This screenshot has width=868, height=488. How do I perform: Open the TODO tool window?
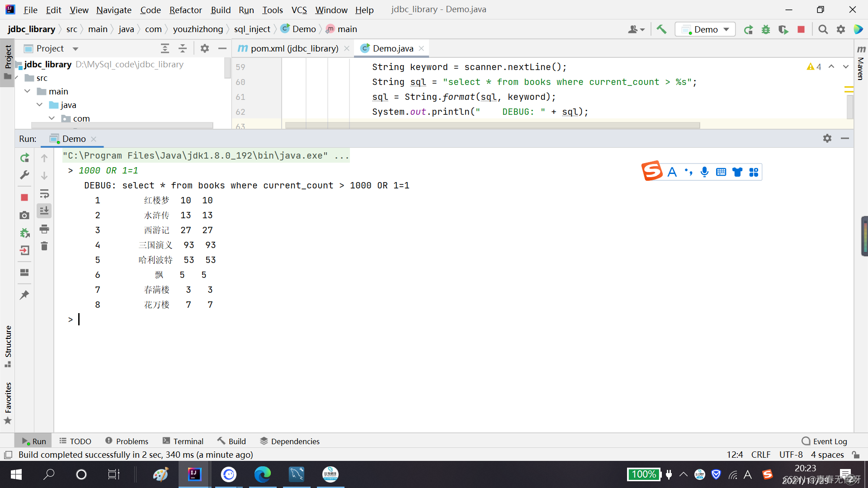click(75, 441)
